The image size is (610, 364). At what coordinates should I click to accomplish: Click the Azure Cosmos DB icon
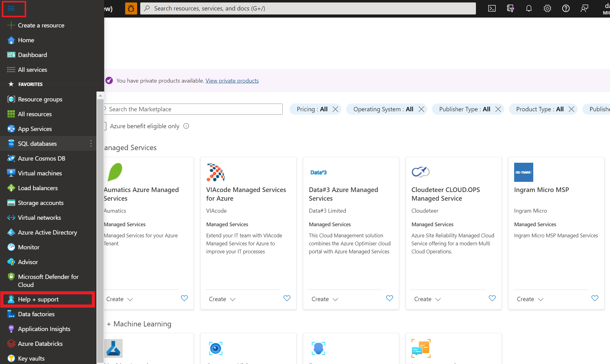pos(11,158)
